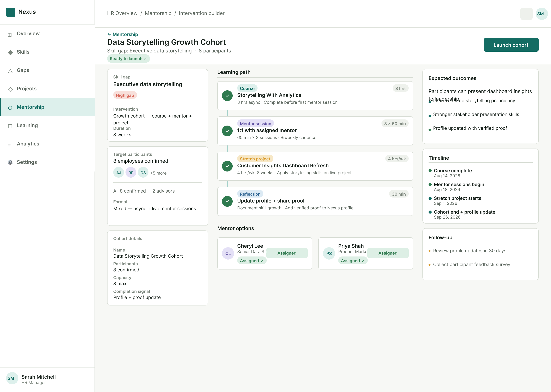Click the blank square button beside SM avatar

point(526,14)
